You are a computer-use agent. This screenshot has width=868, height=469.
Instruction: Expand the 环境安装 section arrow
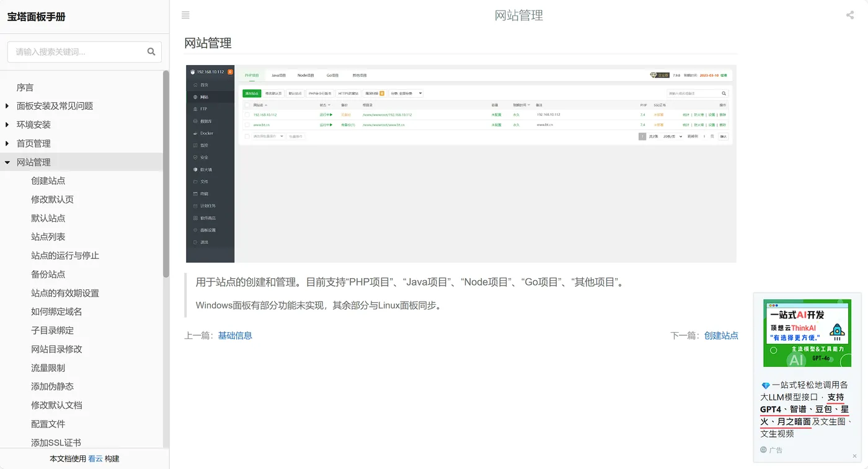click(x=7, y=125)
